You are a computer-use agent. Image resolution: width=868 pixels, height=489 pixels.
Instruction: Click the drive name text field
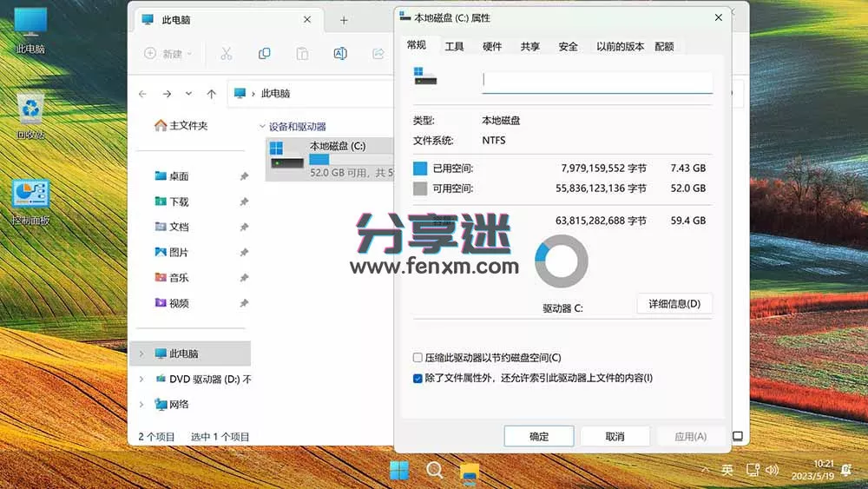597,81
